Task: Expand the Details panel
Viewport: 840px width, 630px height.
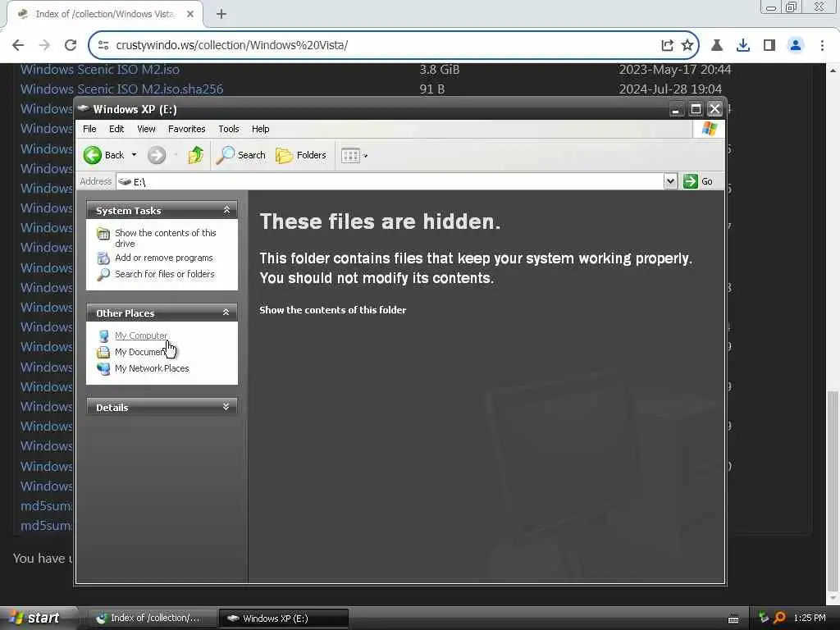Action: [226, 407]
